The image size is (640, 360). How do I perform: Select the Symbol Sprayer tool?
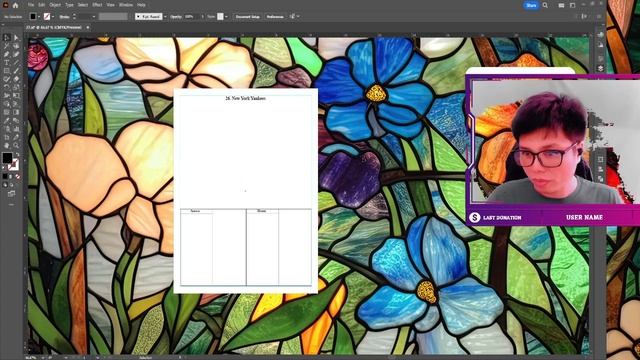point(7,129)
